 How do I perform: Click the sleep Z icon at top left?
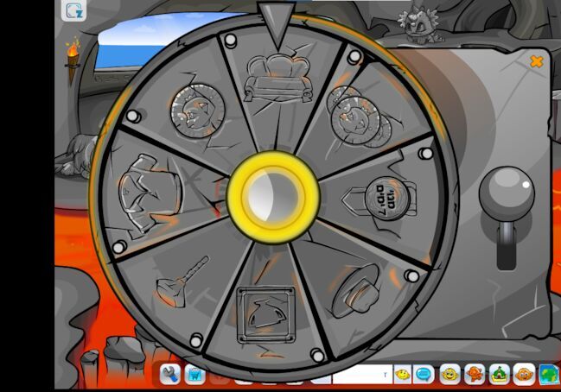click(x=73, y=10)
